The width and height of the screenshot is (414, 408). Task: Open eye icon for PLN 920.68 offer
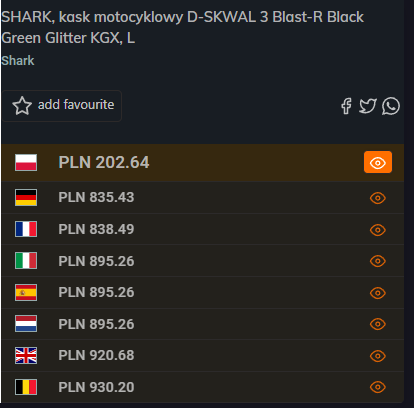click(378, 356)
